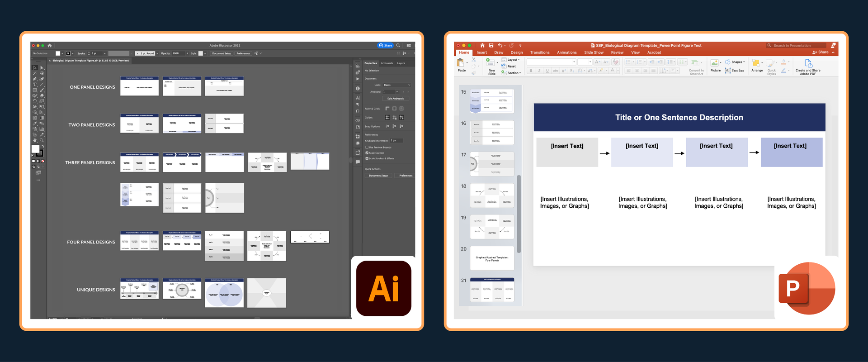The height and width of the screenshot is (362, 868).
Task: Click the blue Share button in Illustrator
Action: 386,45
